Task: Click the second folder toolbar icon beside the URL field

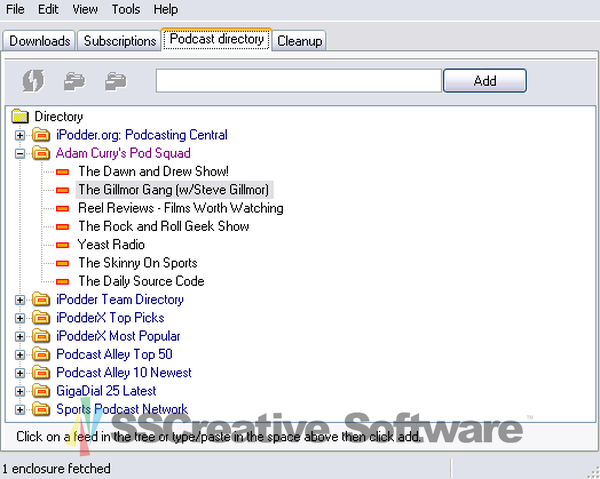Action: [x=116, y=81]
